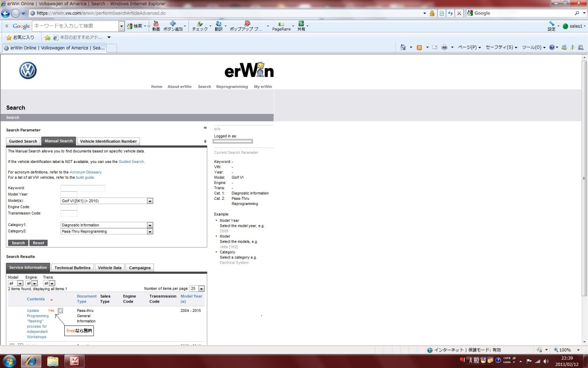Click the My erWin nav item

263,87
